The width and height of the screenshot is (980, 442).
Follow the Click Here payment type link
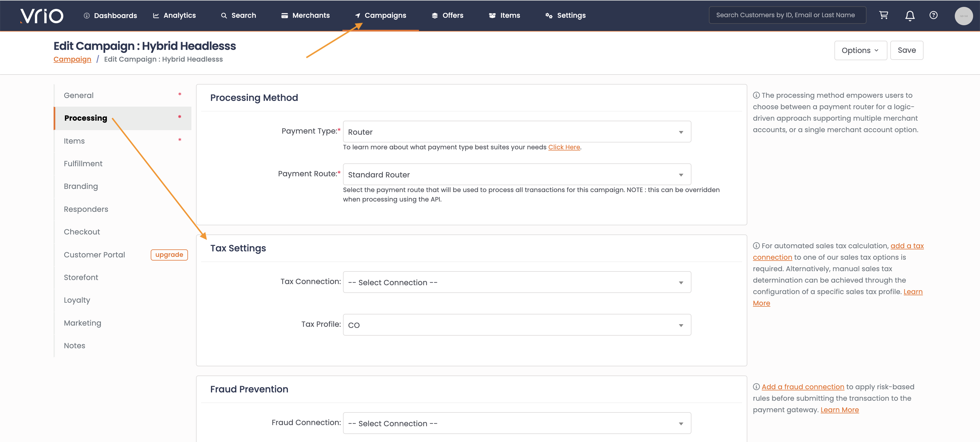tap(564, 147)
